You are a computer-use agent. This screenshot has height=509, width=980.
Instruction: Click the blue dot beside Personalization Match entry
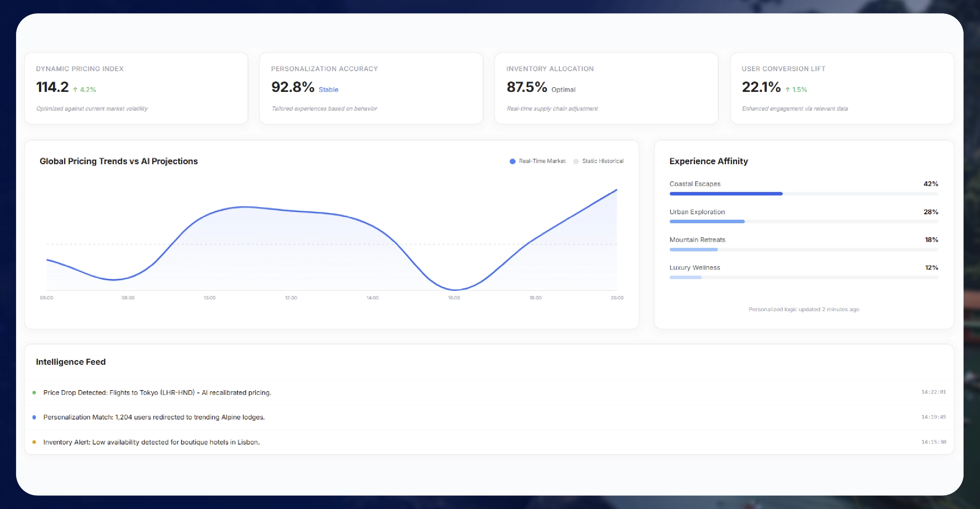click(34, 417)
